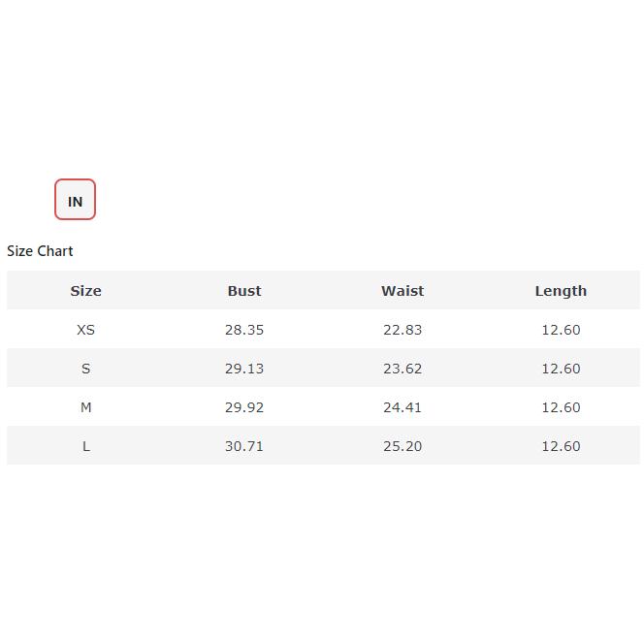The height and width of the screenshot is (644, 644).
Task: Toggle the IN unit button
Action: click(75, 200)
